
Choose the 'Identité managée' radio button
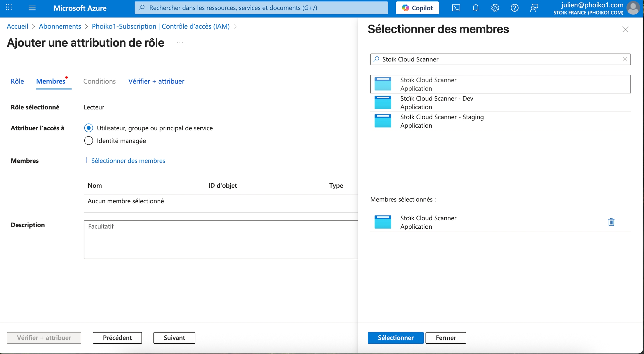point(89,140)
